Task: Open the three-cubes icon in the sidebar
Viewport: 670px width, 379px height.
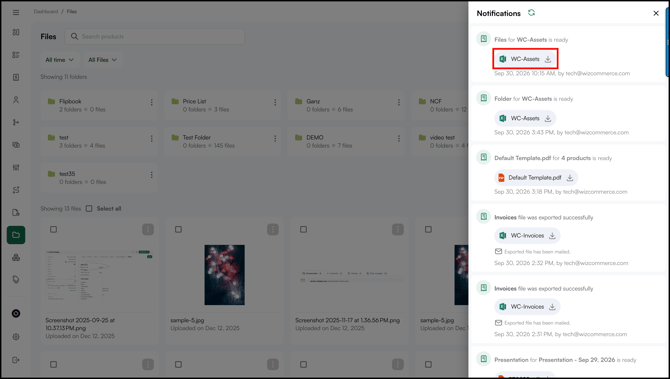Action: coord(16,257)
